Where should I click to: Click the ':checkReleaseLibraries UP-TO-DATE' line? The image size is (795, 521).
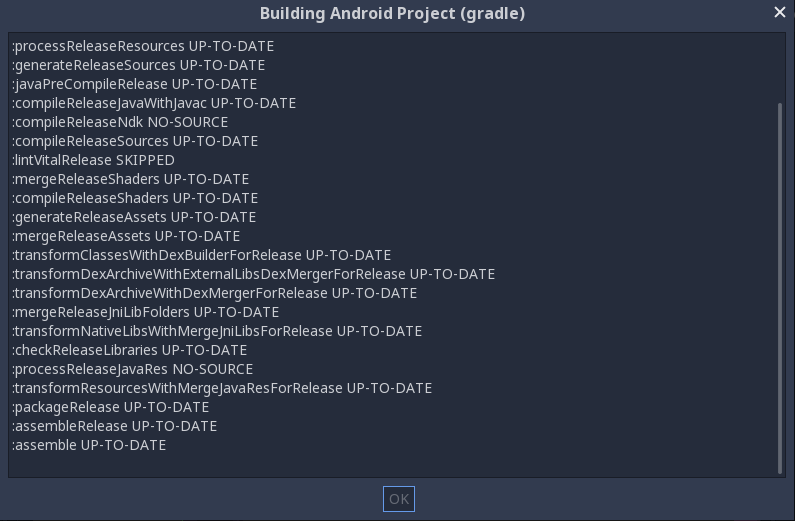(130, 350)
